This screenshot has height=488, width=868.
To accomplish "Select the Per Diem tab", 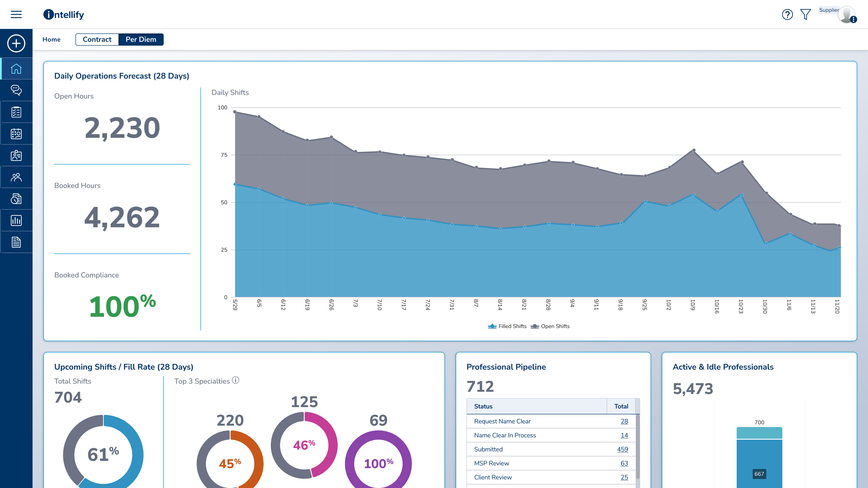I will tap(141, 39).
